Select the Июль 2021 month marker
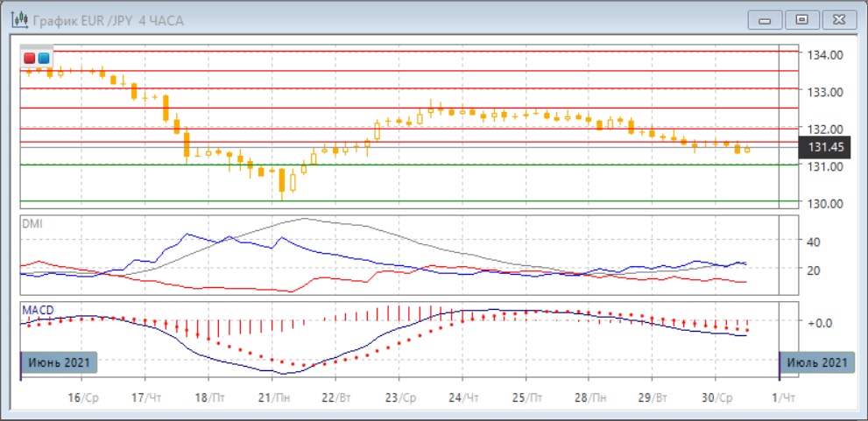This screenshot has width=868, height=421. click(816, 361)
